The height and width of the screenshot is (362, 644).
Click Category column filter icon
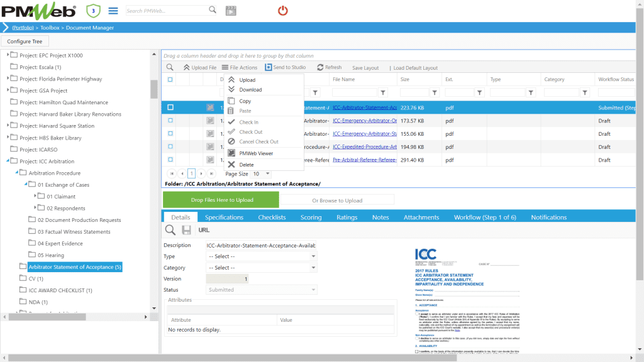(585, 93)
